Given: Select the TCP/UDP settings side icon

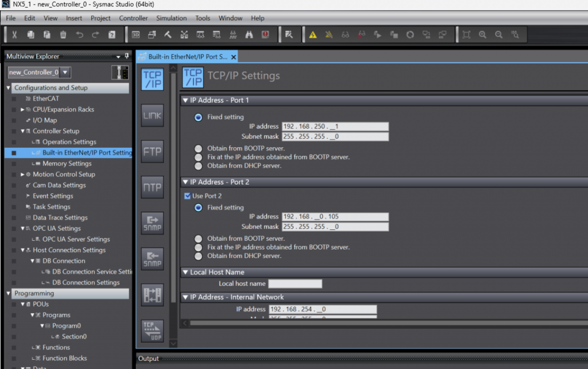Looking at the screenshot, I should coord(152,330).
